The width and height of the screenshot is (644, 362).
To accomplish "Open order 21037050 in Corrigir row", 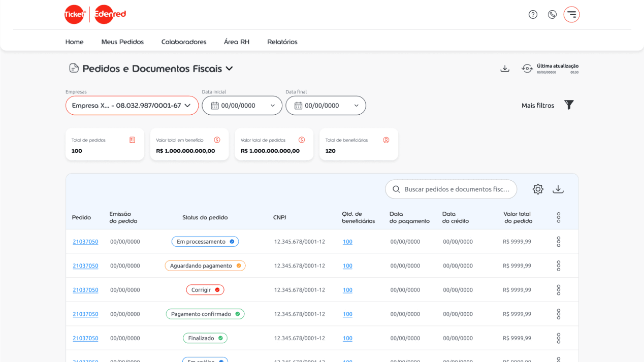I will point(85,290).
